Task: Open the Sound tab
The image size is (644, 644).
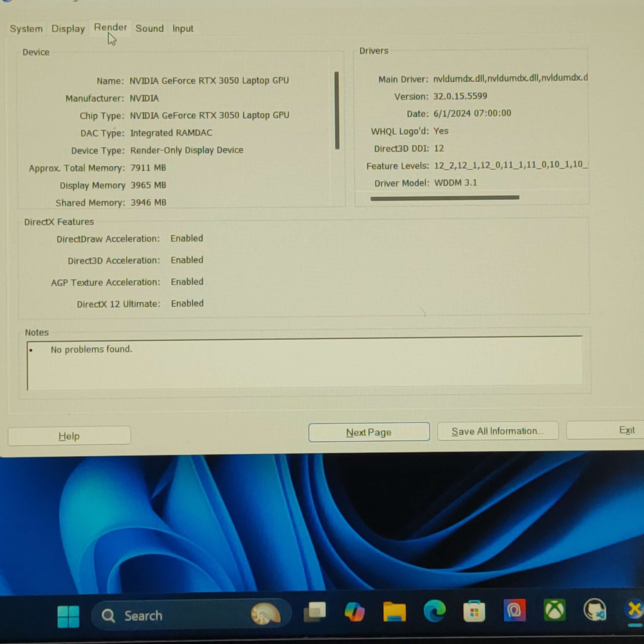Action: [x=149, y=28]
